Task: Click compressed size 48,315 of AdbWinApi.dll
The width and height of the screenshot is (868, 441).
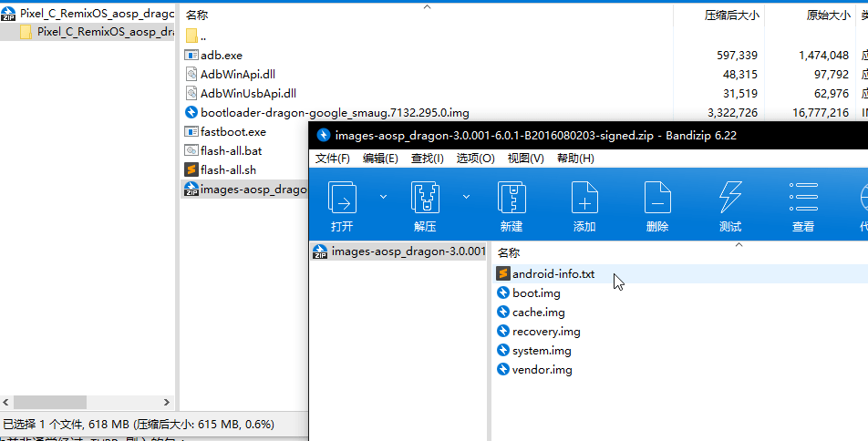Action: coord(740,74)
